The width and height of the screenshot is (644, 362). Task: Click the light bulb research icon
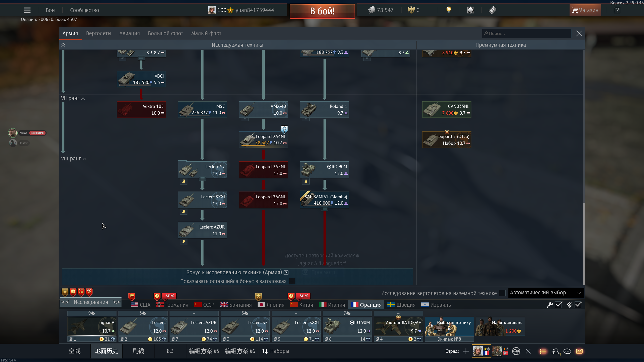coord(449,10)
